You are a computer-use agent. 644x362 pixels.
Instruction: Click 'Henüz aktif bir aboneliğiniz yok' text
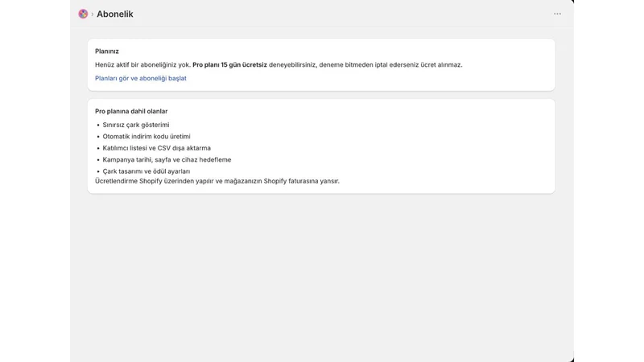[x=143, y=65]
